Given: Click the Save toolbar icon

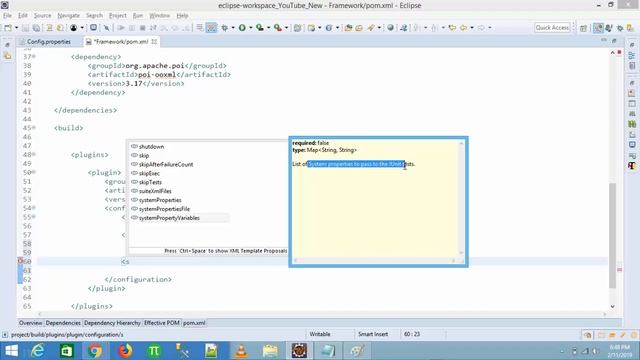Looking at the screenshot, I should (x=25, y=28).
